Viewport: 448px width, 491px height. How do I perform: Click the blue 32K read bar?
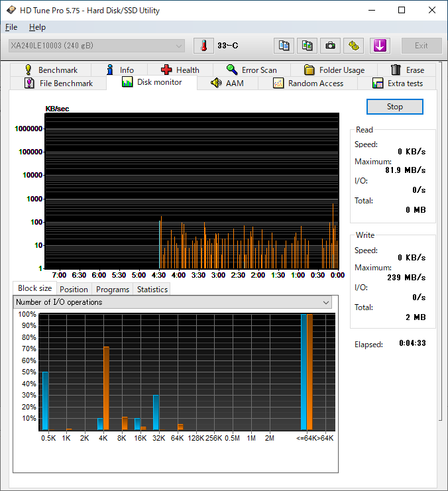point(156,412)
